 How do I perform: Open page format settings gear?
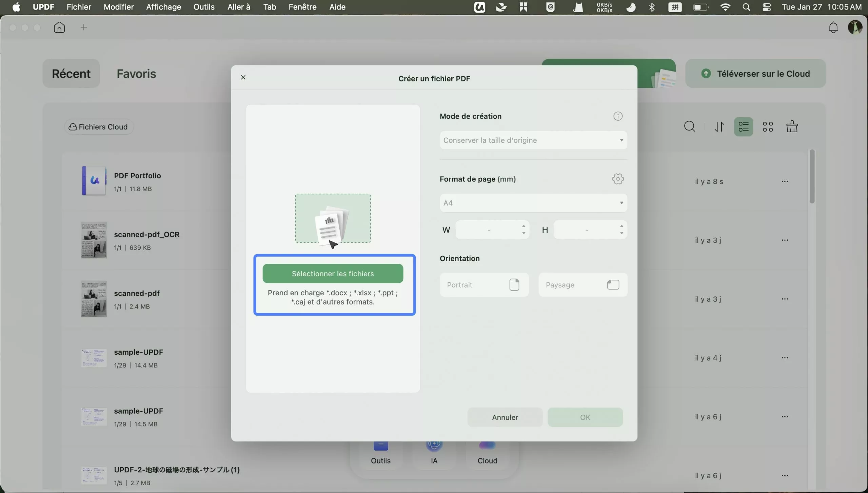pos(617,179)
